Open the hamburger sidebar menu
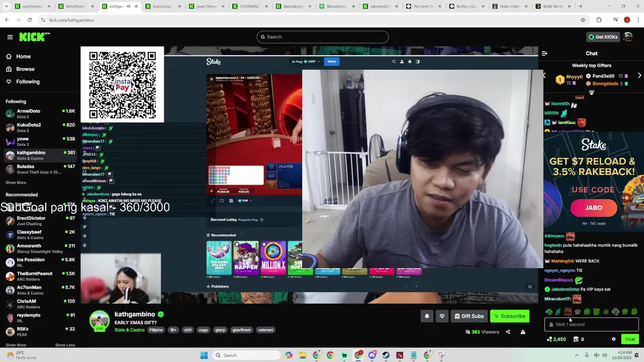Image resolution: width=644 pixels, height=362 pixels. coord(10,37)
